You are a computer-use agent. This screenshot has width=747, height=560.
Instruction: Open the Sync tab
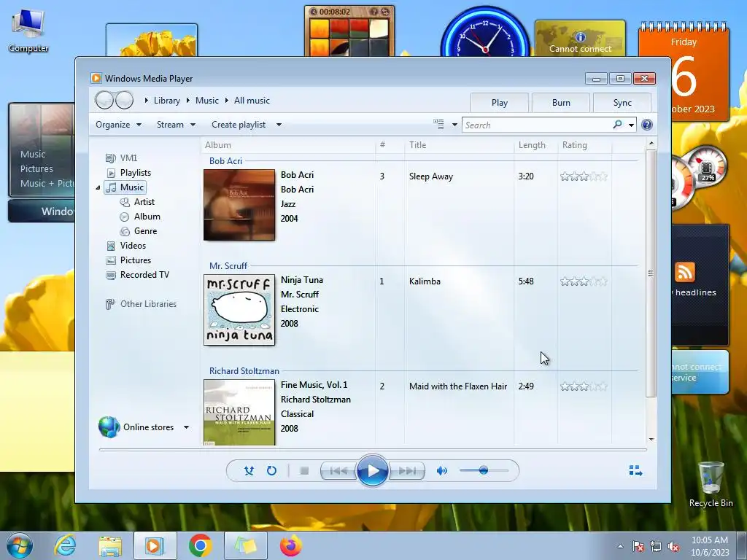pos(622,102)
